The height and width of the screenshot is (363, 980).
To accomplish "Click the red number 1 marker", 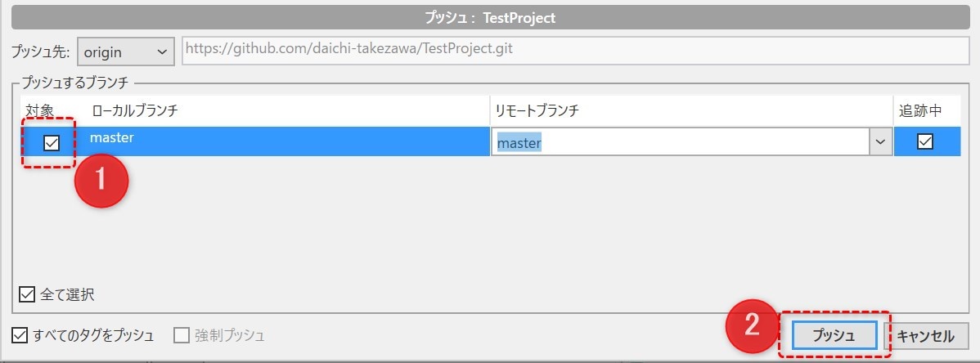I will coord(102,181).
